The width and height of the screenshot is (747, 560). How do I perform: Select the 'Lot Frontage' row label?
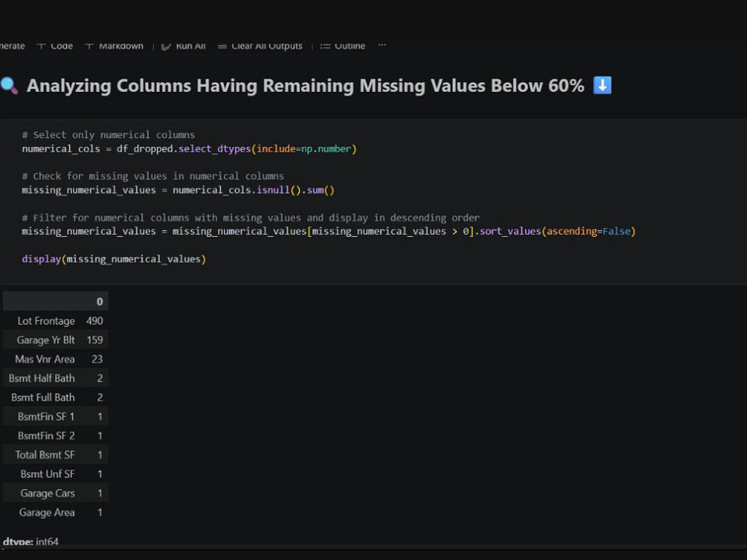[46, 321]
